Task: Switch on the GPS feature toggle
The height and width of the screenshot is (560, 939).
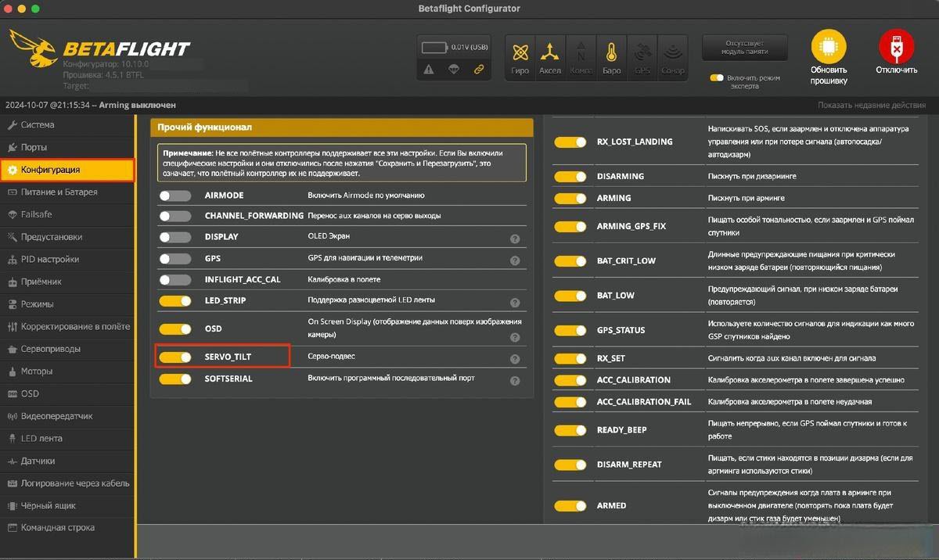Action: click(x=175, y=258)
